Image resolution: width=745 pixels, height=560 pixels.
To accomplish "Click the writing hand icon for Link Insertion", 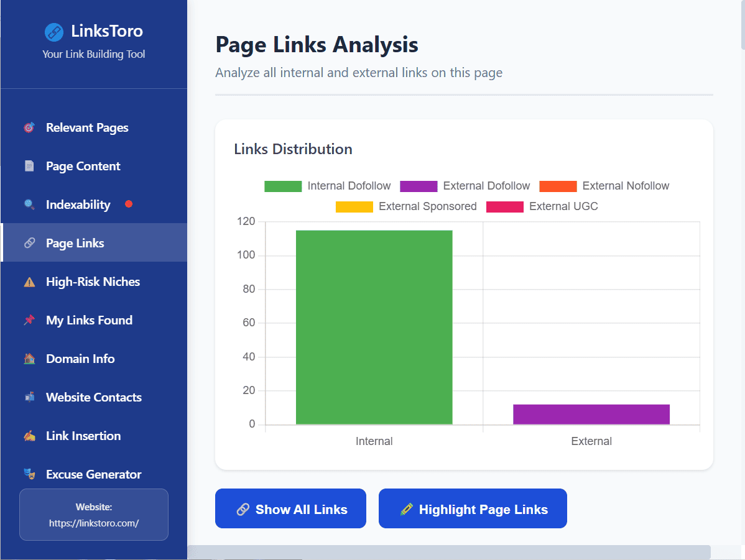I will point(29,436).
